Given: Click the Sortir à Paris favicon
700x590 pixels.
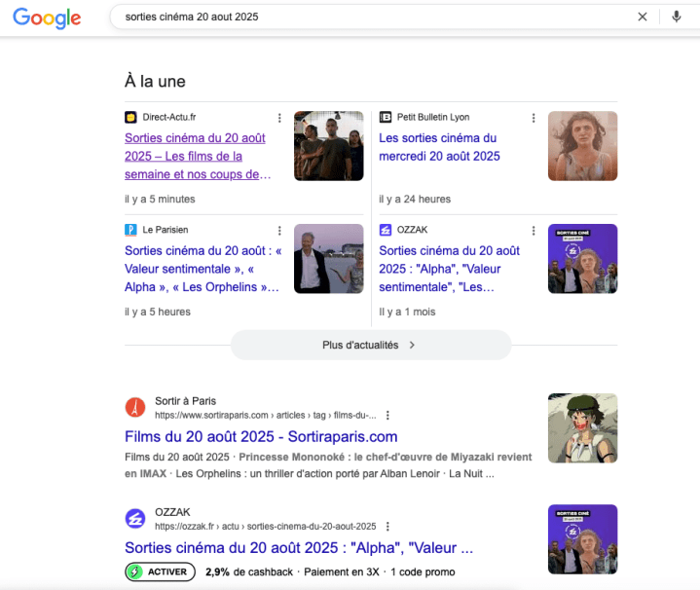Looking at the screenshot, I should click(x=134, y=408).
